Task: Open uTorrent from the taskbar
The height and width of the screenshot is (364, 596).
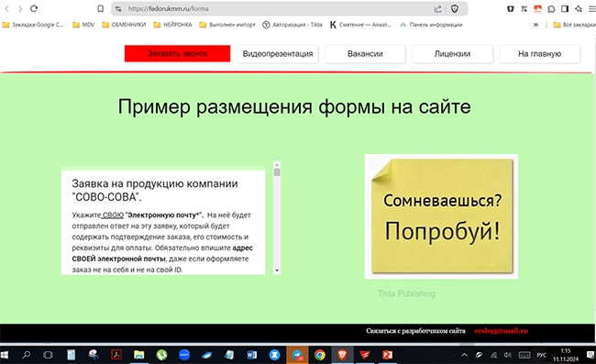Action: (x=161, y=355)
